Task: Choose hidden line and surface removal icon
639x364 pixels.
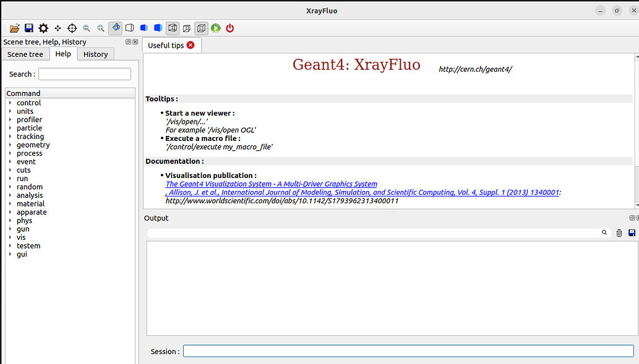Action: click(144, 28)
